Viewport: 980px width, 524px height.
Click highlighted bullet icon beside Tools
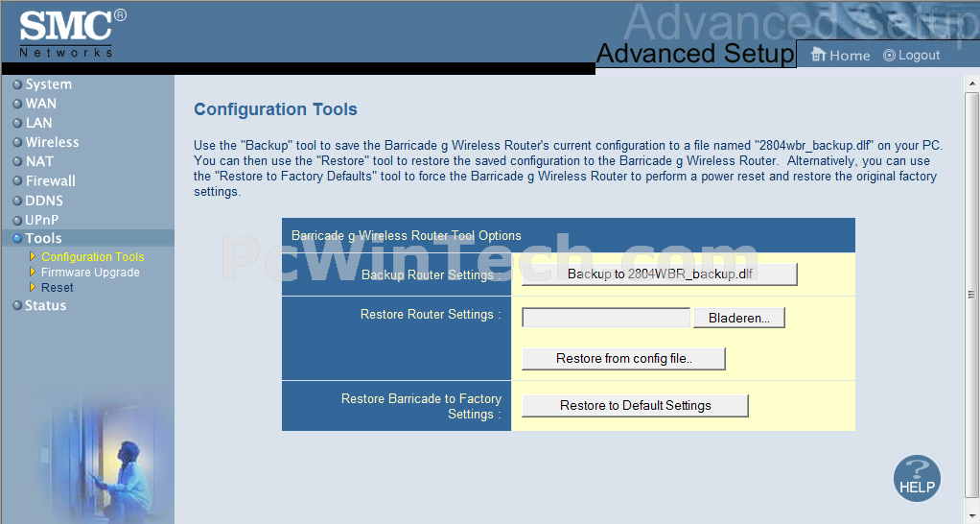pyautogui.click(x=17, y=238)
